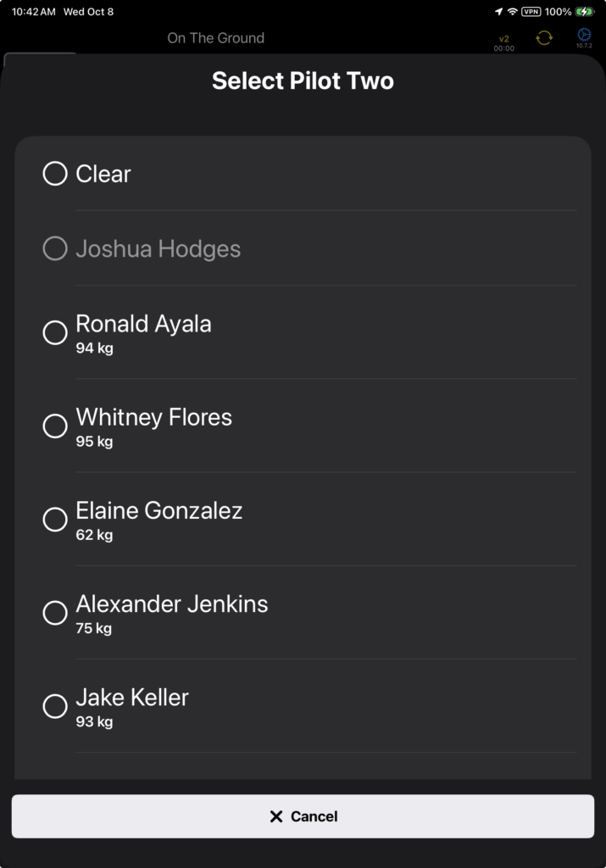Pick Elaine Gonzalez radio button
Viewport: 606px width, 868px height.
55,519
